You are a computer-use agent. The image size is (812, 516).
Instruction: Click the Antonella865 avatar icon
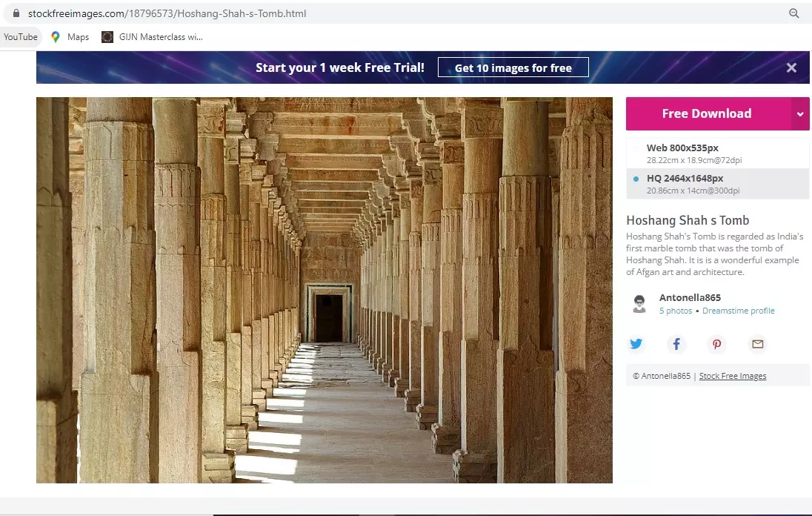click(639, 304)
